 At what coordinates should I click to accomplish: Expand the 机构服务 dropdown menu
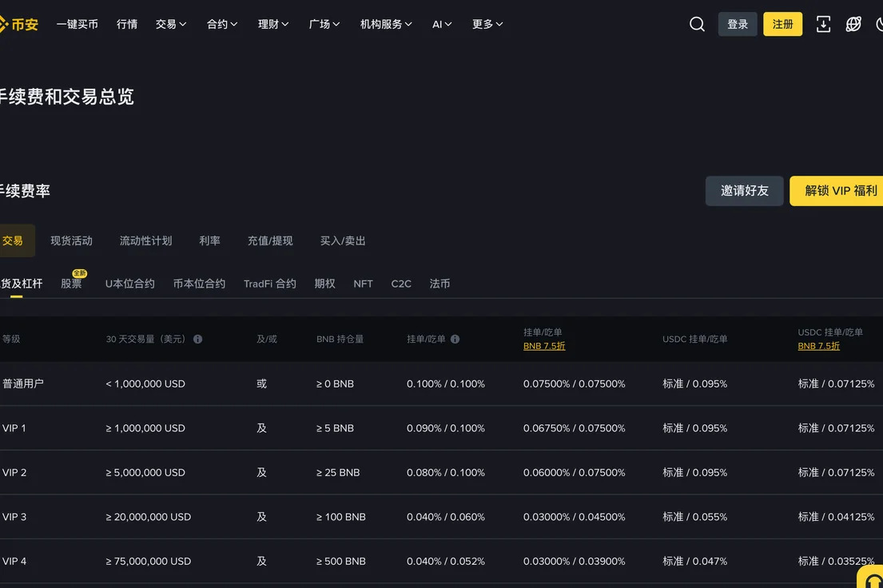pyautogui.click(x=386, y=24)
